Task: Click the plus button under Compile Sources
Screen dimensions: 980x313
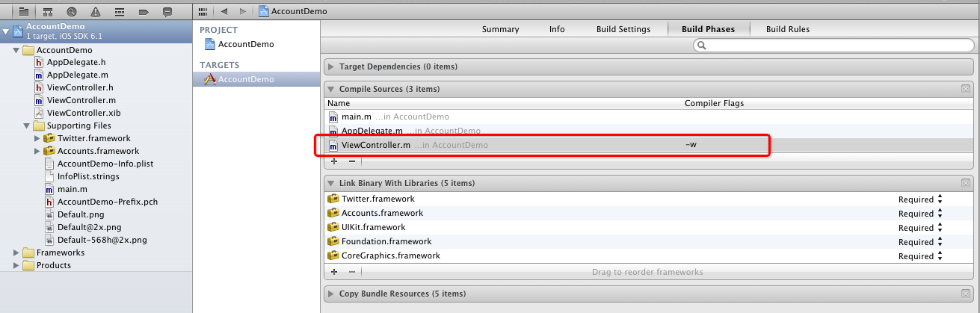Action: (x=334, y=161)
